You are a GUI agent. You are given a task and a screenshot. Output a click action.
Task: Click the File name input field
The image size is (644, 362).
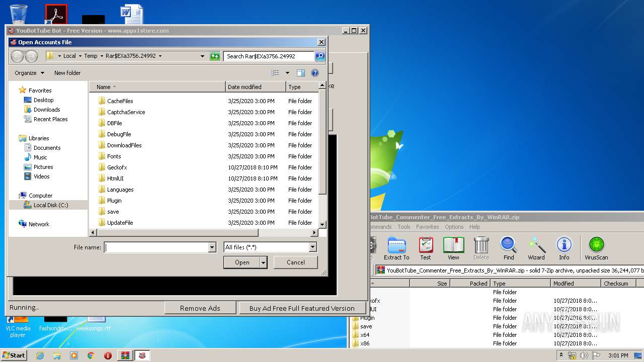(156, 247)
